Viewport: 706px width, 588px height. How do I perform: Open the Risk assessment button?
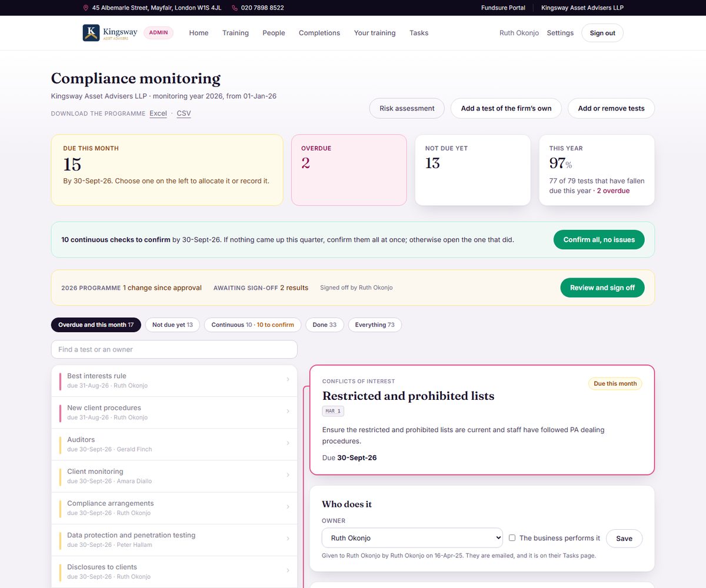pyautogui.click(x=407, y=108)
